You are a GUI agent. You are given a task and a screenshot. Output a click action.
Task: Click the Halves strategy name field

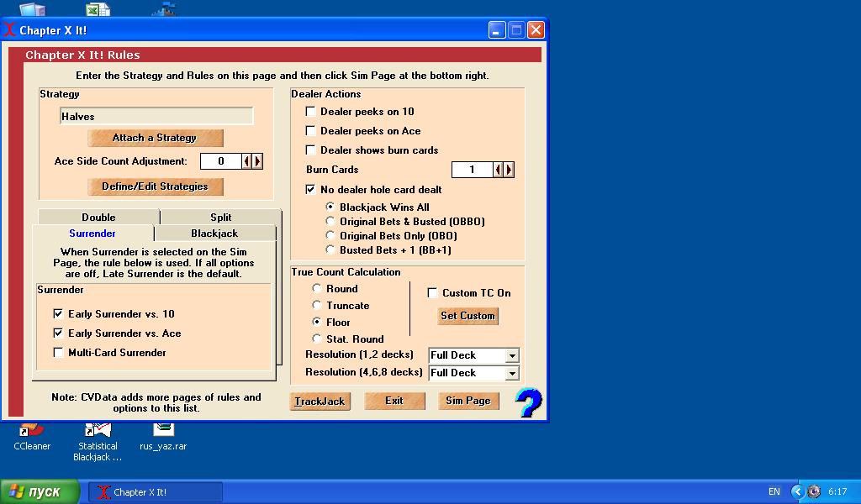tap(156, 117)
